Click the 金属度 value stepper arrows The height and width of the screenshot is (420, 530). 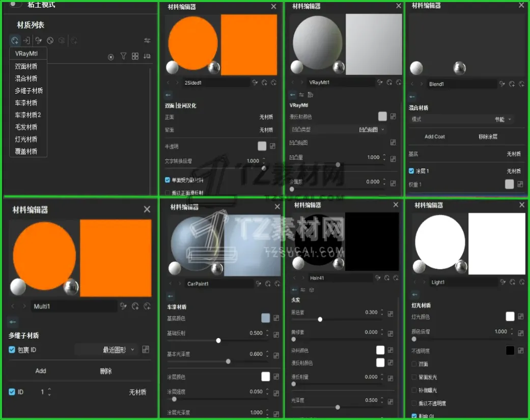tap(384, 181)
